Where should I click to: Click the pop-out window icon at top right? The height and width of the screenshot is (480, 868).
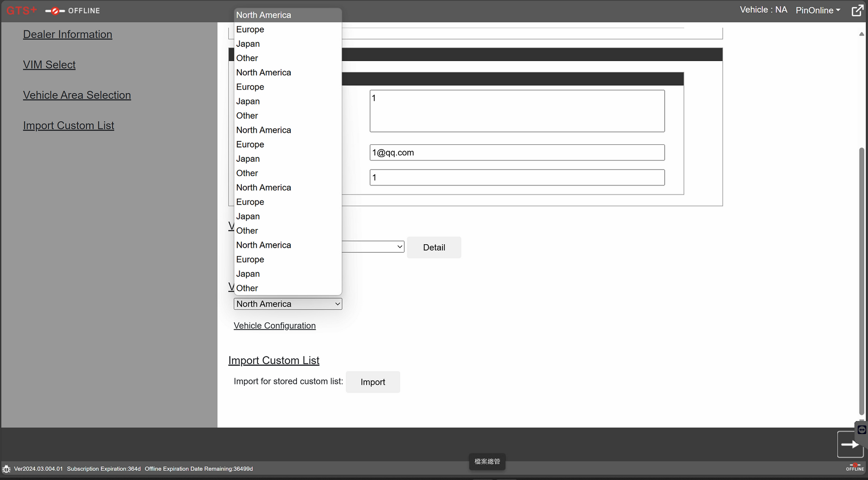click(857, 11)
